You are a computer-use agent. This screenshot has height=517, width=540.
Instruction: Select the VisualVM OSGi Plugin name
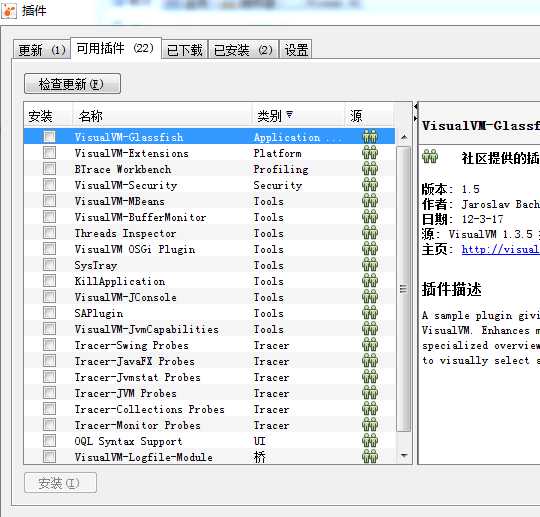point(135,249)
